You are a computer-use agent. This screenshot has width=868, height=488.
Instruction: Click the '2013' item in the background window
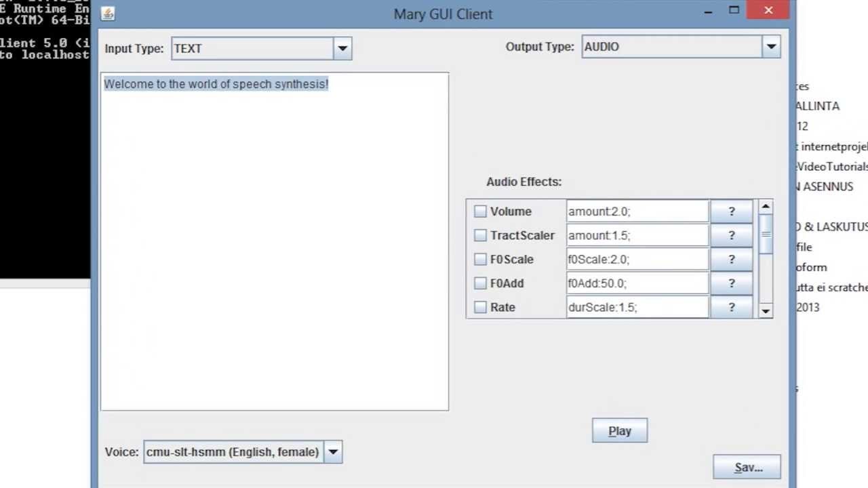[x=808, y=307]
